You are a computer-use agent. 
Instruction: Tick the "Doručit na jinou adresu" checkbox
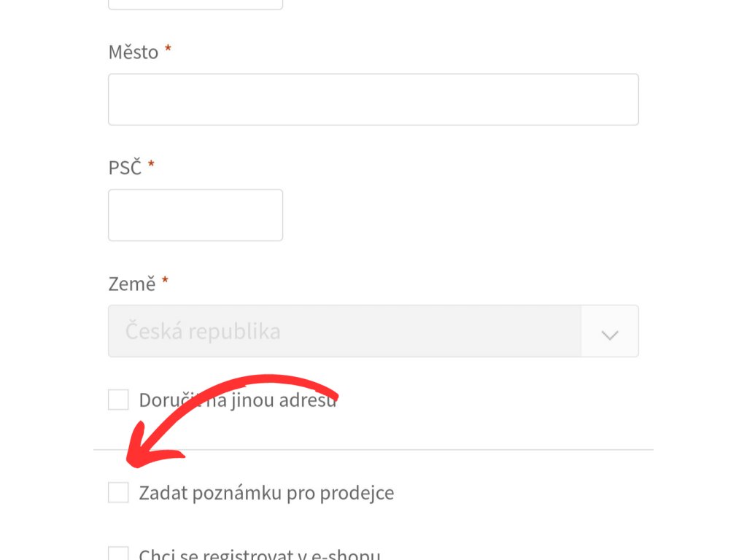(x=118, y=400)
